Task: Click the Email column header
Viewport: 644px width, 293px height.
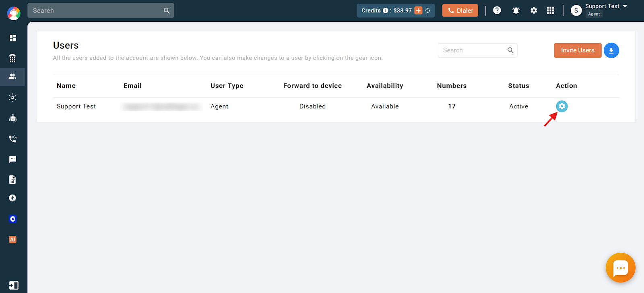Action: coord(132,86)
